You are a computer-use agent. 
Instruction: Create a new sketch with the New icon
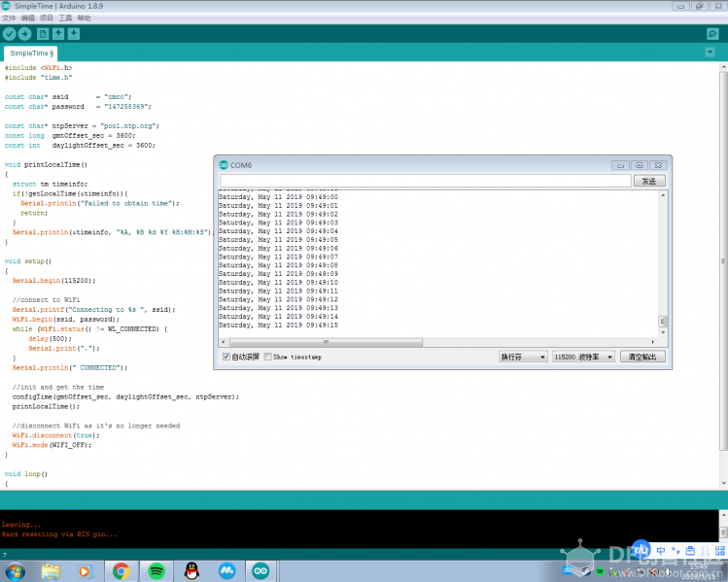(43, 34)
